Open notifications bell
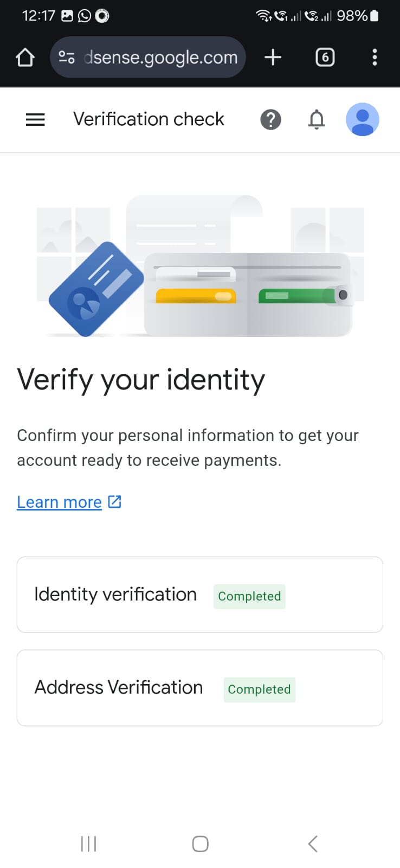 (317, 119)
